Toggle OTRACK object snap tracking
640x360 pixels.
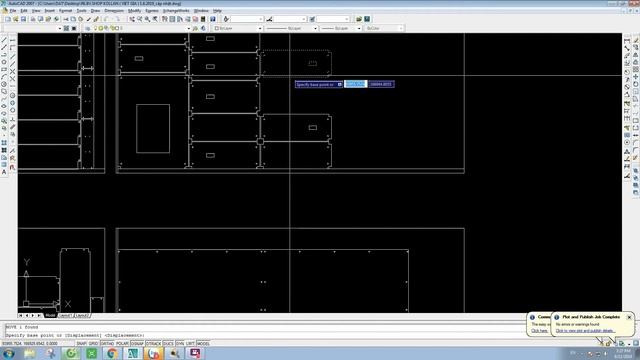(154, 344)
